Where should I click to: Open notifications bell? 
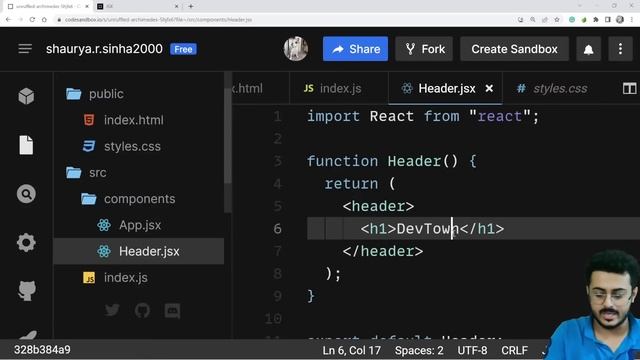(x=588, y=49)
